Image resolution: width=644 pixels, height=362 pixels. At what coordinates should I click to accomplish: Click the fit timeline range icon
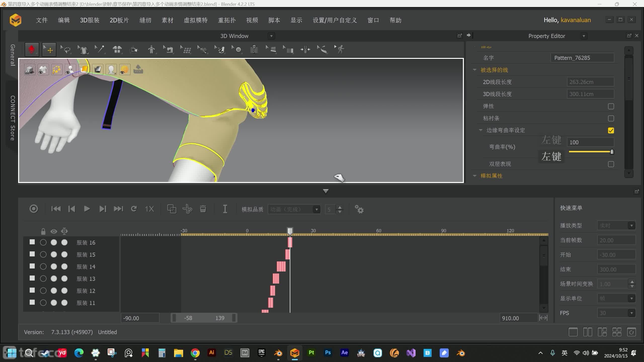543,318
